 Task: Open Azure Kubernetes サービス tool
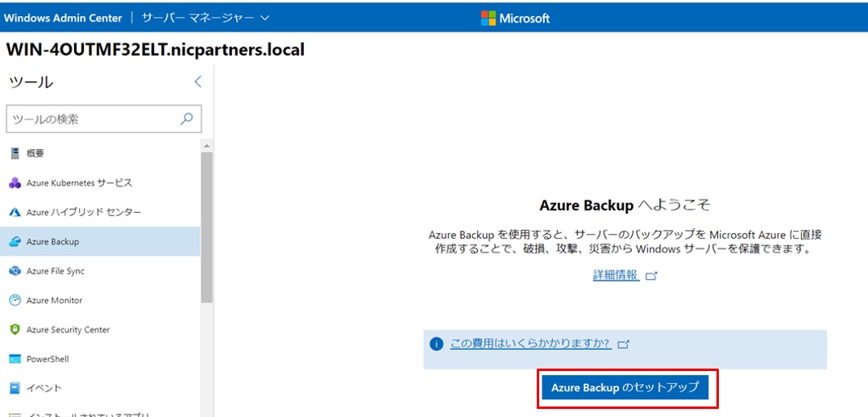[x=100, y=183]
